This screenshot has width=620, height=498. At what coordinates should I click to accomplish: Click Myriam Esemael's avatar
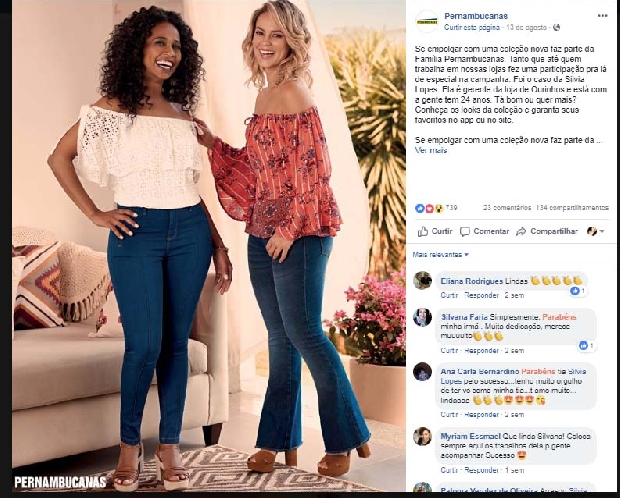click(422, 436)
